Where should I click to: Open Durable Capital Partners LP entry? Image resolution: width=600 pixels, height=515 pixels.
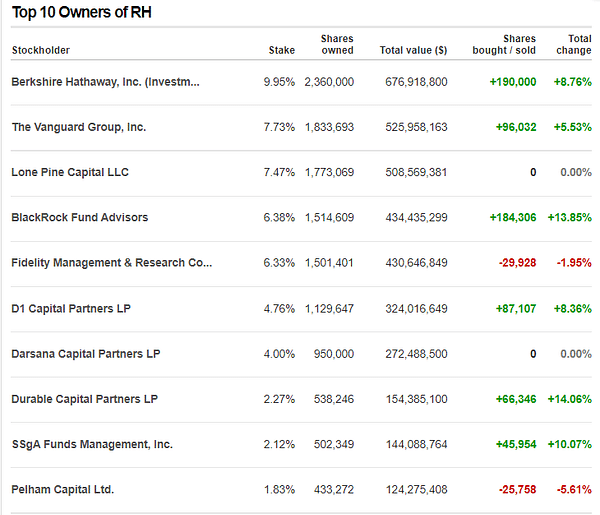pos(85,399)
